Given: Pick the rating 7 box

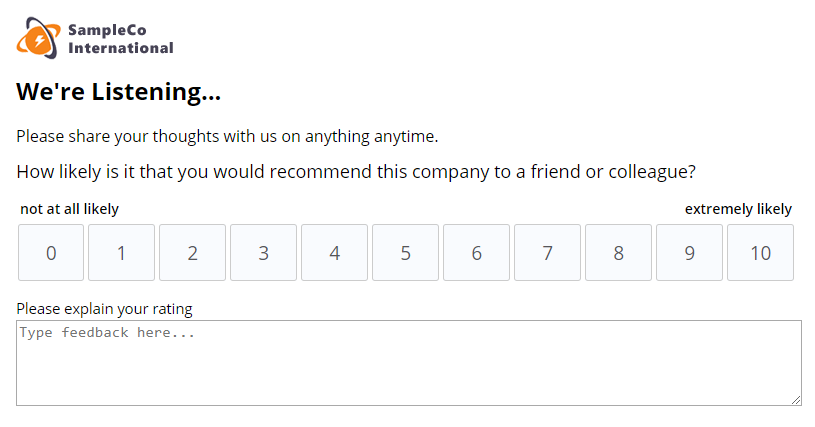Looking at the screenshot, I should coord(548,253).
